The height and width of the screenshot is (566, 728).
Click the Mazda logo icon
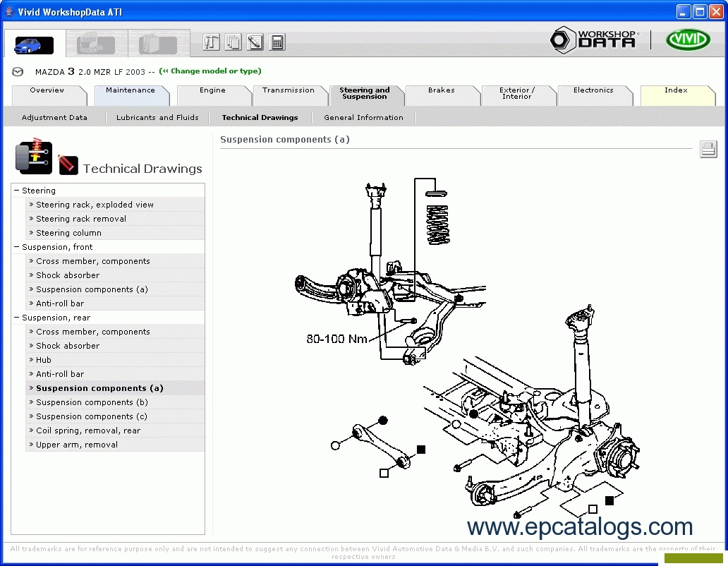[x=18, y=71]
